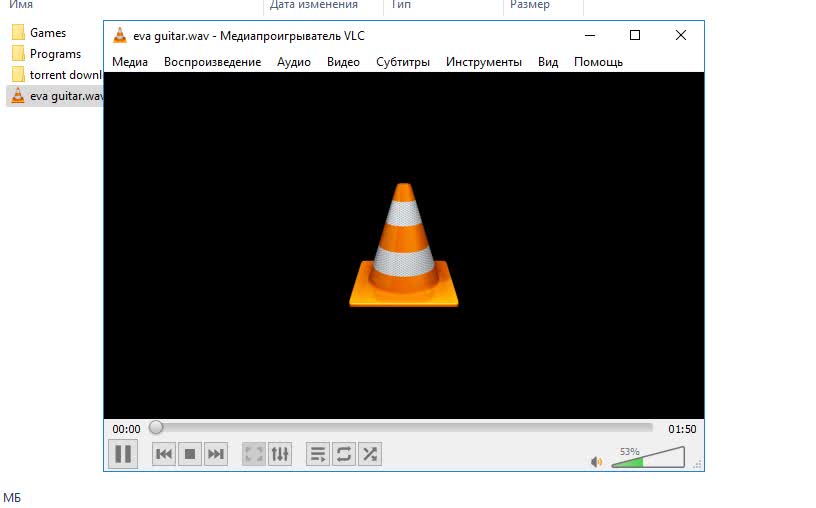This screenshot has height=508, width=816.
Task: Toggle shuffle random playback
Action: click(370, 454)
